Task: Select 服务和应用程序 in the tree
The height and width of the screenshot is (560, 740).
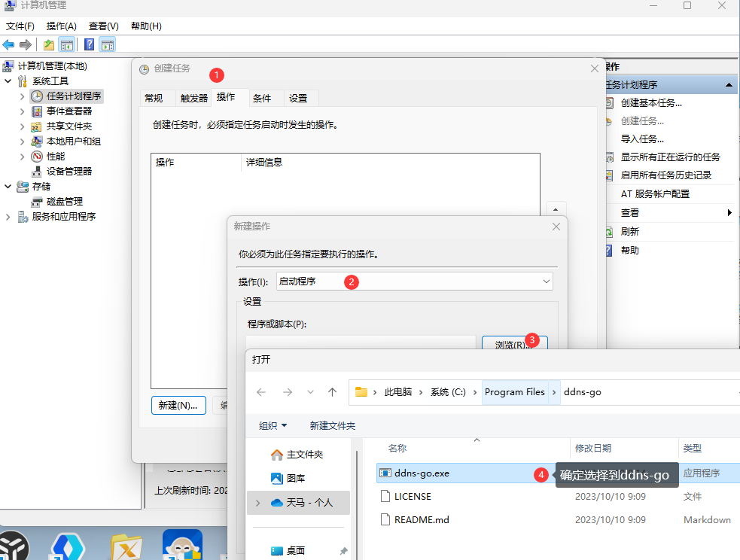Action: (64, 217)
